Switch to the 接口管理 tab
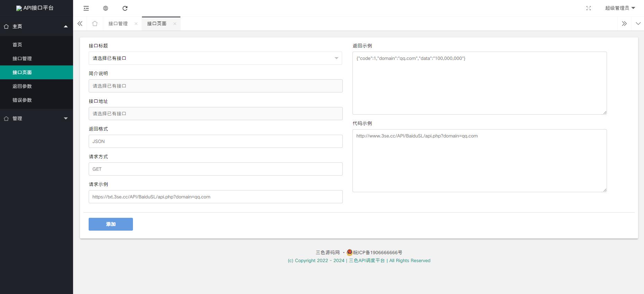The image size is (644, 294). point(118,24)
